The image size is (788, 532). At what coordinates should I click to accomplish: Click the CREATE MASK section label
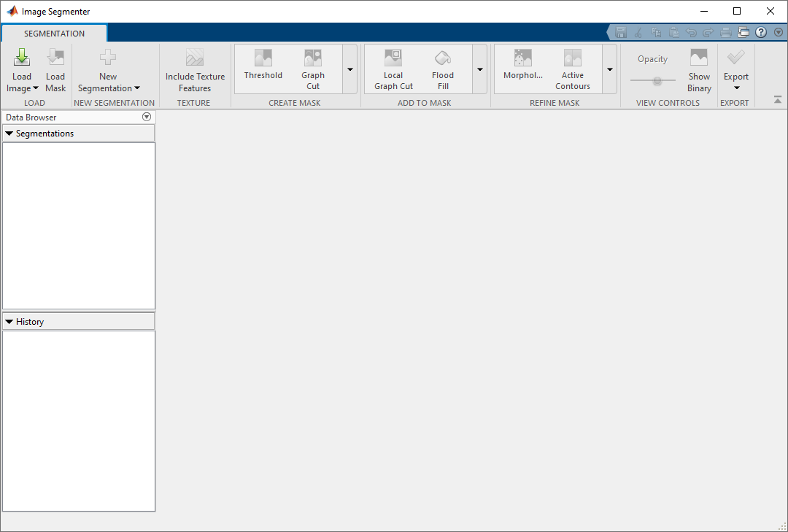tap(295, 103)
